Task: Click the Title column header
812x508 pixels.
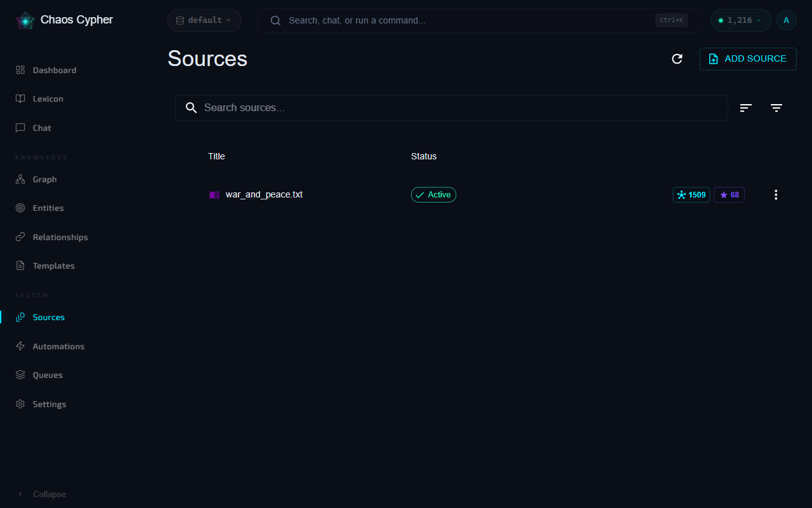Action: tap(216, 156)
